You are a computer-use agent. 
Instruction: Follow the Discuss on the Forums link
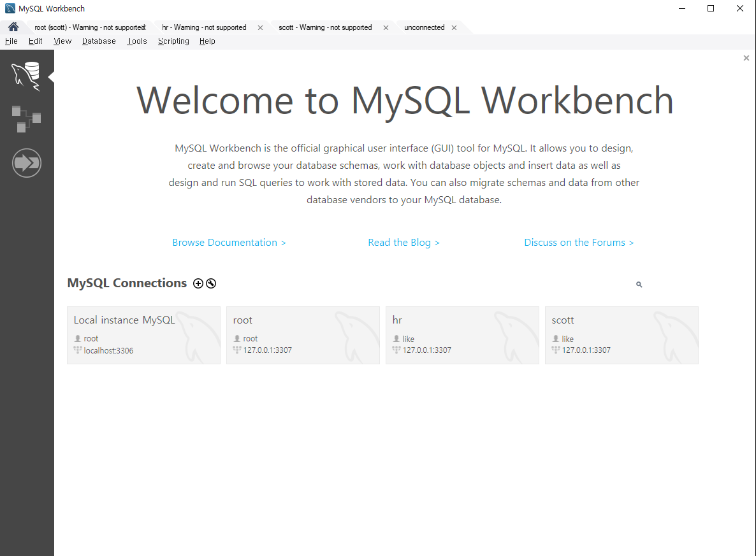click(x=579, y=243)
